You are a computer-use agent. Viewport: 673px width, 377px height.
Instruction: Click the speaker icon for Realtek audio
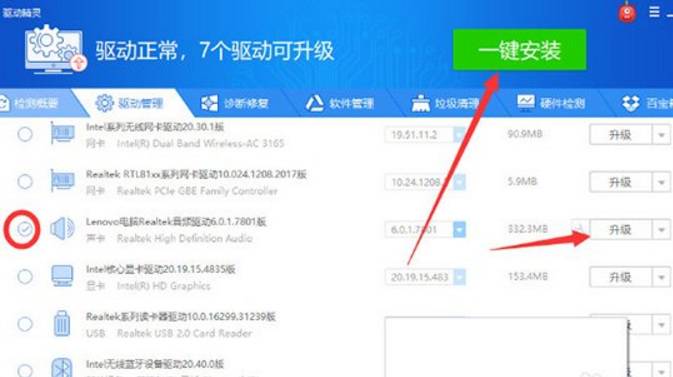click(x=62, y=228)
